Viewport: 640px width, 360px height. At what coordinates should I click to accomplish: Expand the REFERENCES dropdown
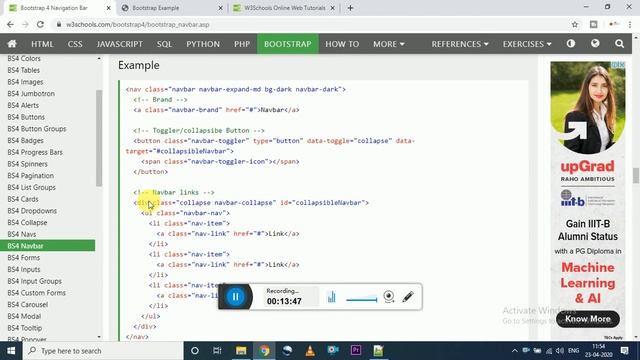(460, 44)
